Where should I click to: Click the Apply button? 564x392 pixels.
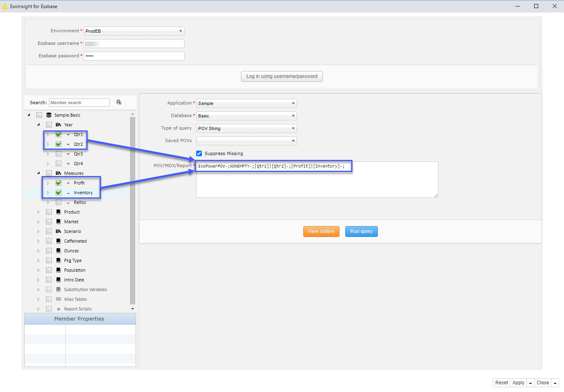pyautogui.click(x=518, y=383)
